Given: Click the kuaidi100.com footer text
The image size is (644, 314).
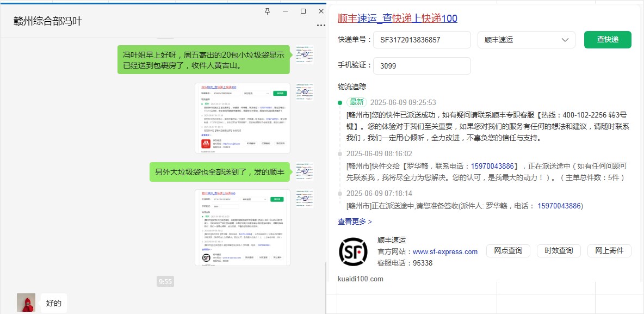Looking at the screenshot, I should [x=360, y=279].
